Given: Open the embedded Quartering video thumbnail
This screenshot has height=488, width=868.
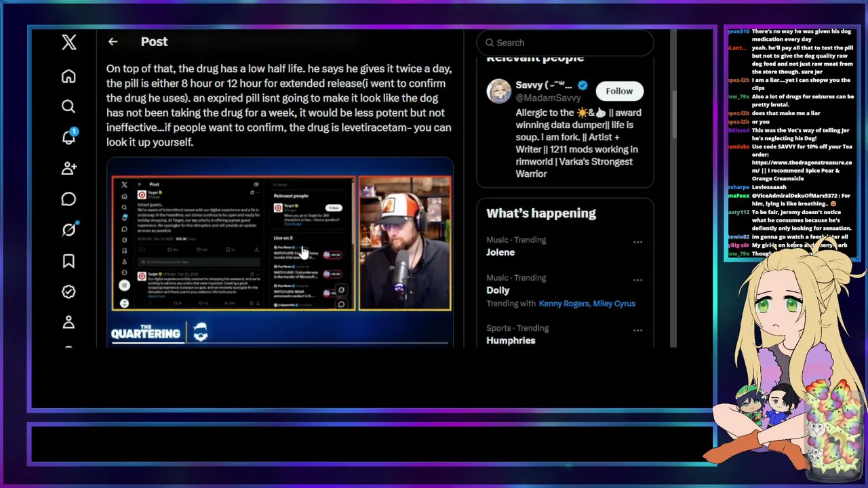Looking at the screenshot, I should click(x=280, y=252).
